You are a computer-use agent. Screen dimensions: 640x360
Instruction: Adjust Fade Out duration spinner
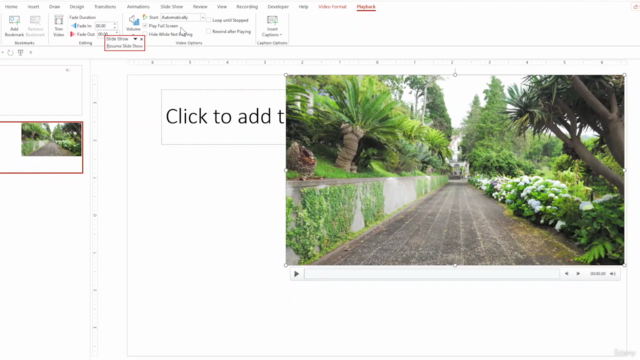coord(117,34)
